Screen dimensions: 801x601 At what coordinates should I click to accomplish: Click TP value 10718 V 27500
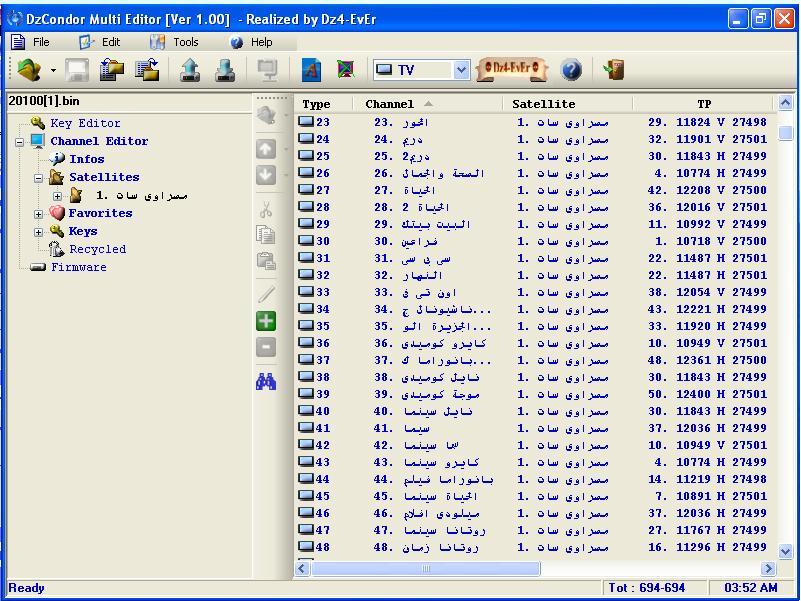(x=721, y=241)
